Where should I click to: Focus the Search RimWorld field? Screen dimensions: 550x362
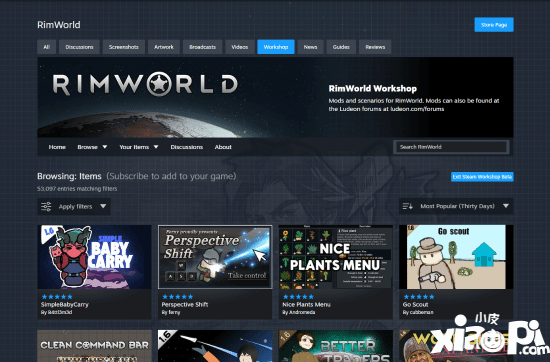(x=451, y=147)
